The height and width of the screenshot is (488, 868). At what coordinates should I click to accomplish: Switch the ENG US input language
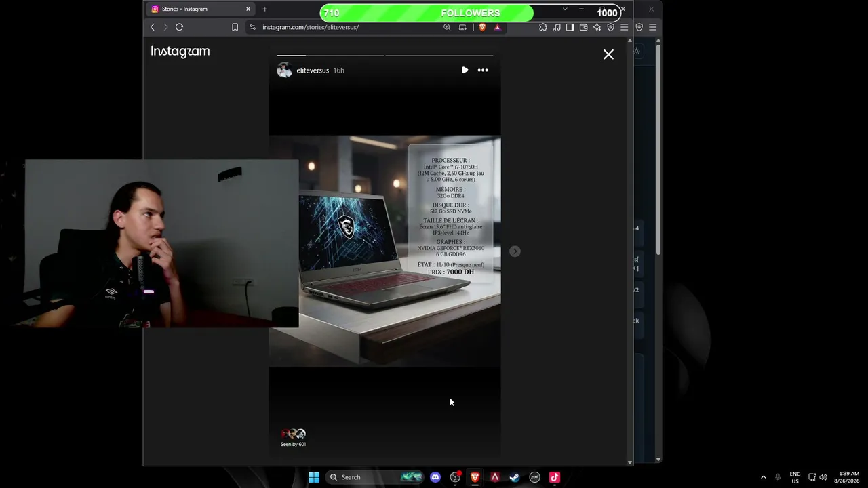795,477
